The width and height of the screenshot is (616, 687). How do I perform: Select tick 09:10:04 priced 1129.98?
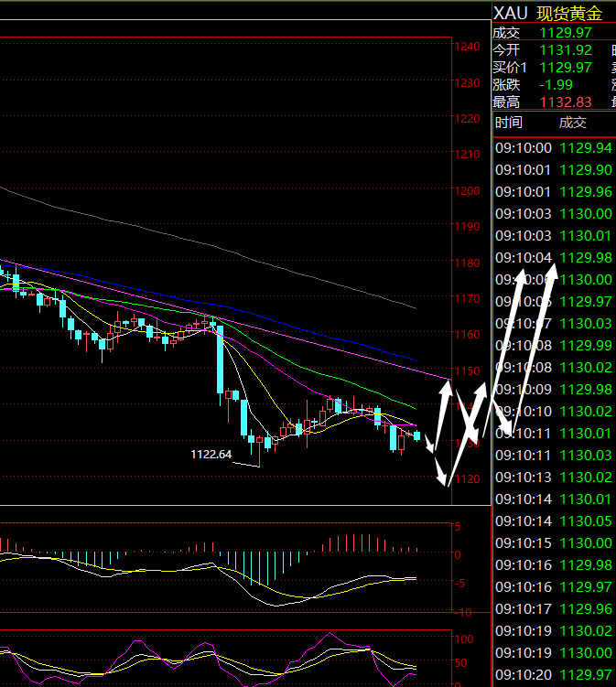click(x=554, y=258)
